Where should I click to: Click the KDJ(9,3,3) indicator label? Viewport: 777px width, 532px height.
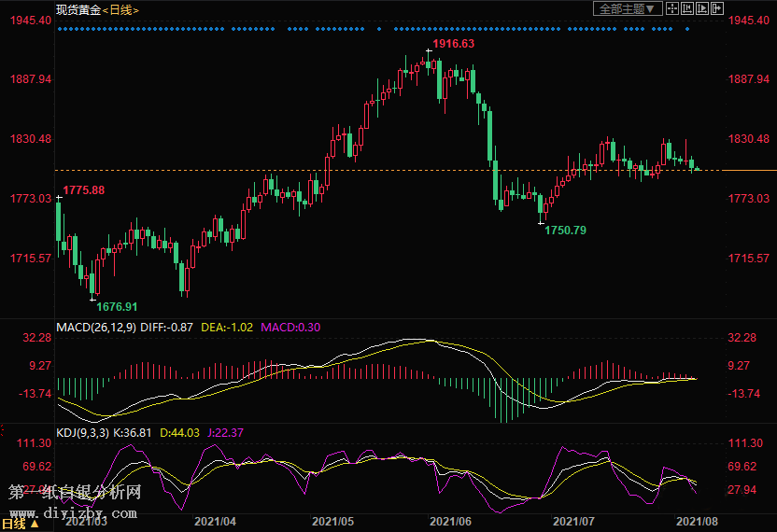[82, 432]
